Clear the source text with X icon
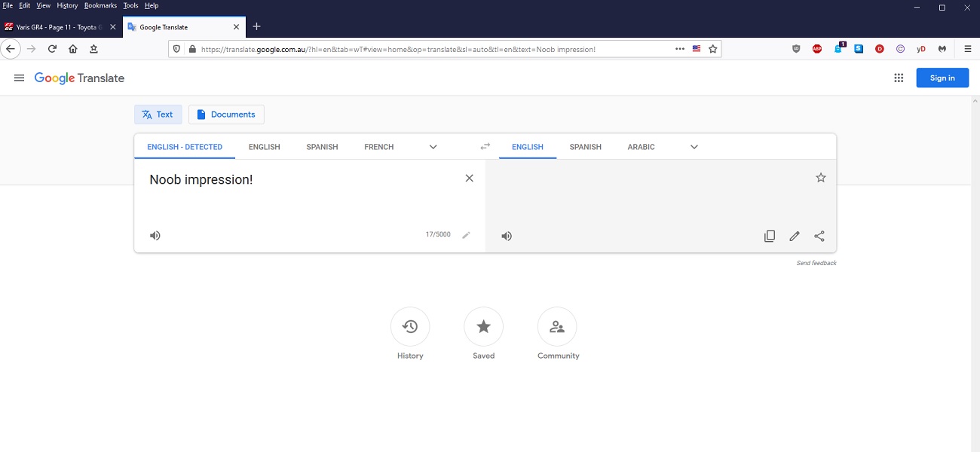 (469, 179)
